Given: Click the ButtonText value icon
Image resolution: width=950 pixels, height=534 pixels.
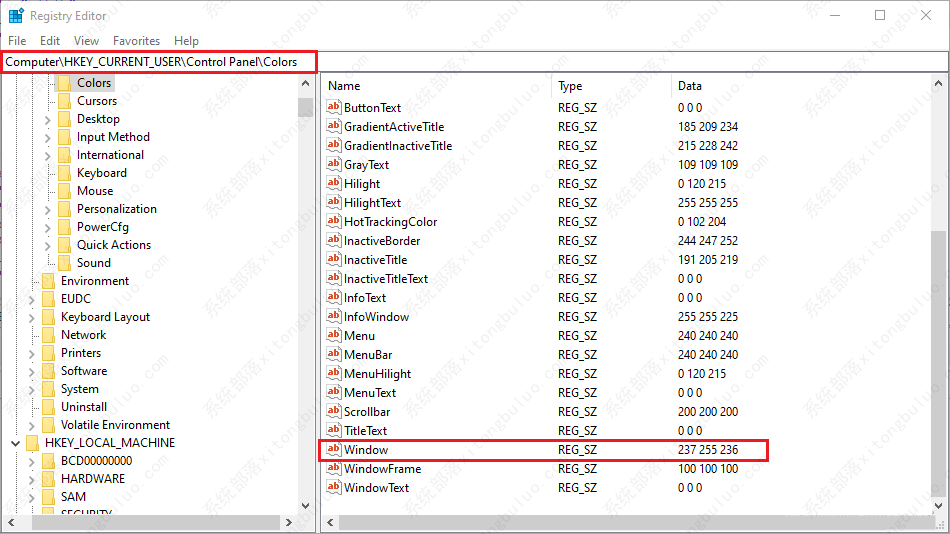Looking at the screenshot, I should (x=333, y=107).
